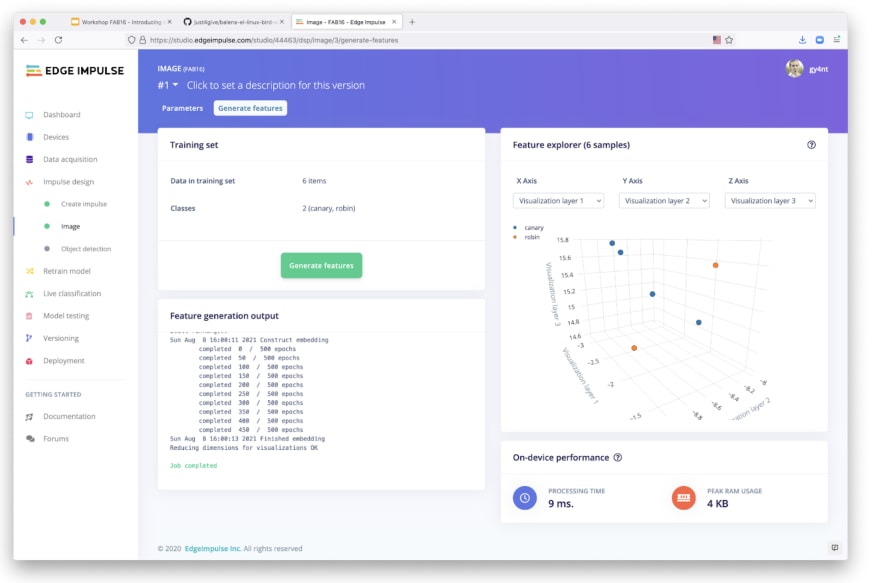Click the top canary data point
Viewport: 880px width, 583px height.
612,243
